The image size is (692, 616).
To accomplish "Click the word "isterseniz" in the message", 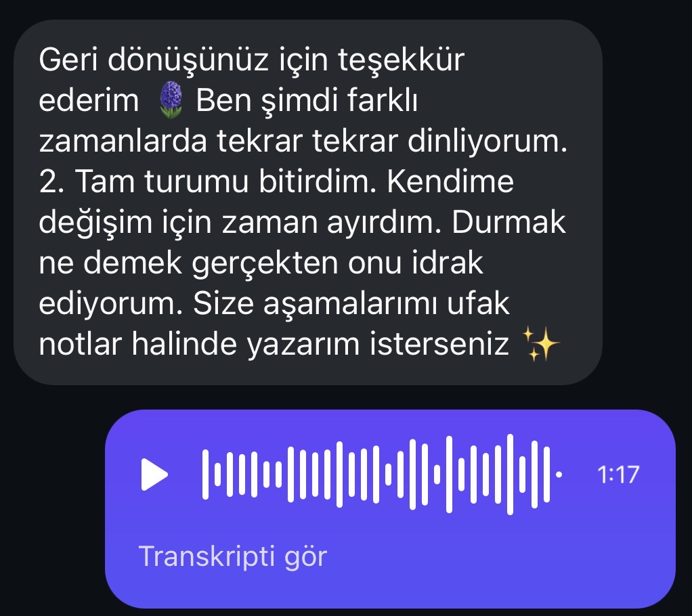I will tap(439, 345).
